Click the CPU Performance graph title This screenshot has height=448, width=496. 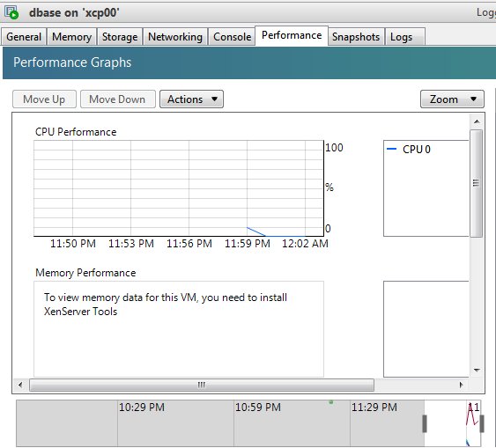coord(76,132)
